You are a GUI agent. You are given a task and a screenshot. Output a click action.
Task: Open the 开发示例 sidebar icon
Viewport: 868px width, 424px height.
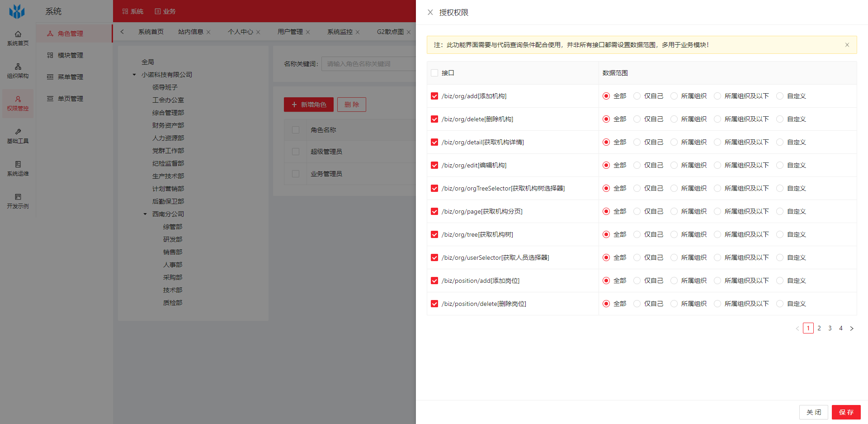point(18,197)
